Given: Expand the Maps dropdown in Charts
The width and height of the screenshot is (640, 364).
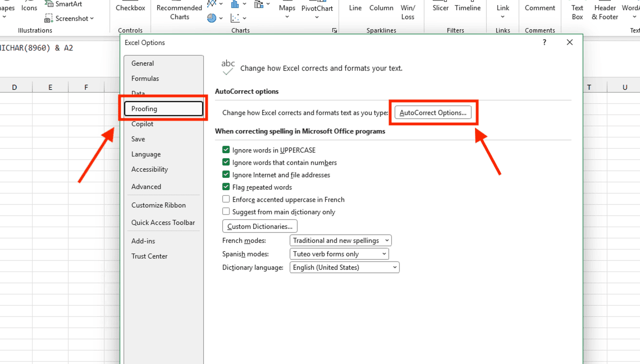Looking at the screenshot, I should pyautogui.click(x=287, y=17).
